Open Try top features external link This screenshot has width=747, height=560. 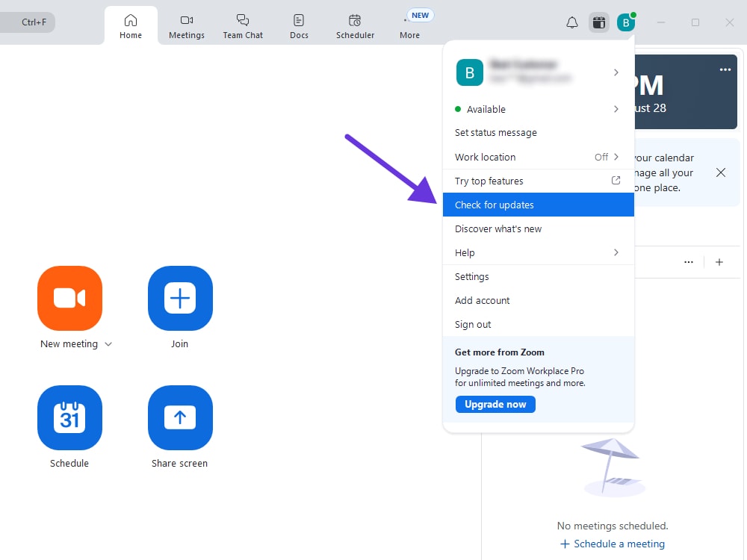[x=539, y=181]
